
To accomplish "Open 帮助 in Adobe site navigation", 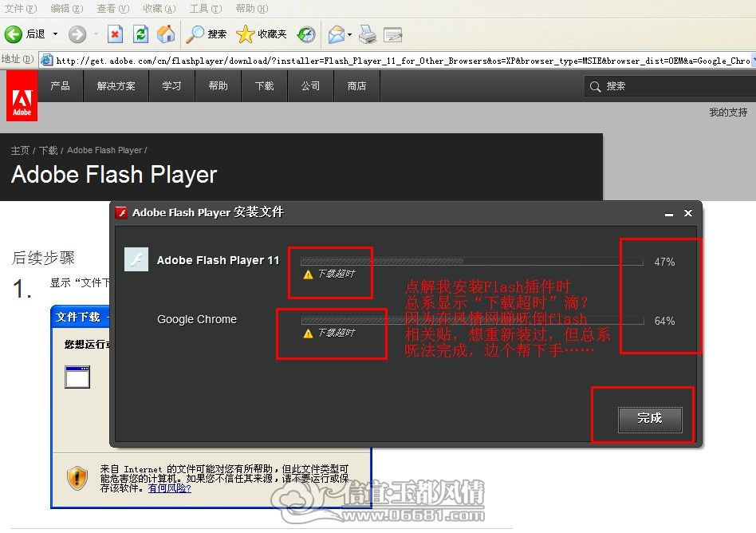I will (218, 86).
